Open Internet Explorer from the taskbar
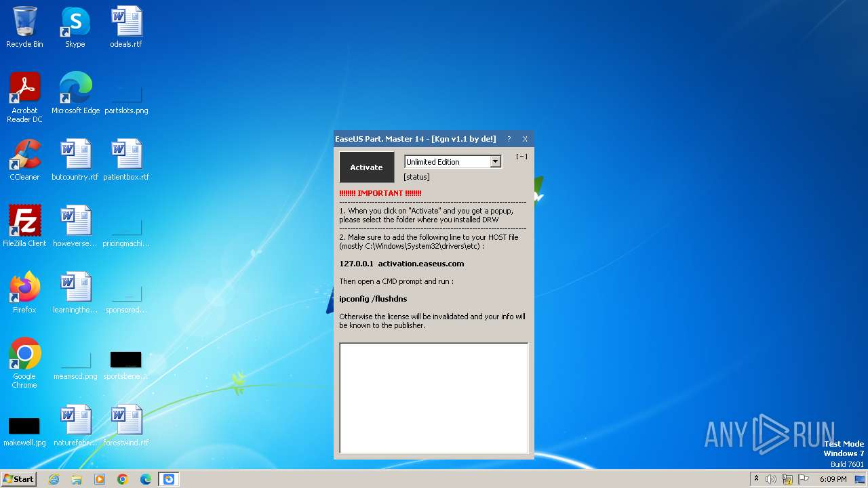The width and height of the screenshot is (868, 488). [54, 479]
